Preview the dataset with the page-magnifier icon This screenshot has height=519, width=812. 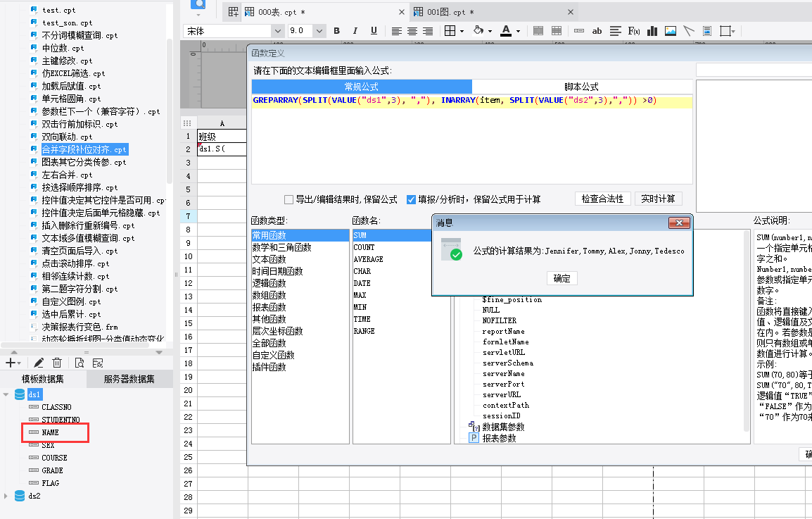click(x=80, y=363)
